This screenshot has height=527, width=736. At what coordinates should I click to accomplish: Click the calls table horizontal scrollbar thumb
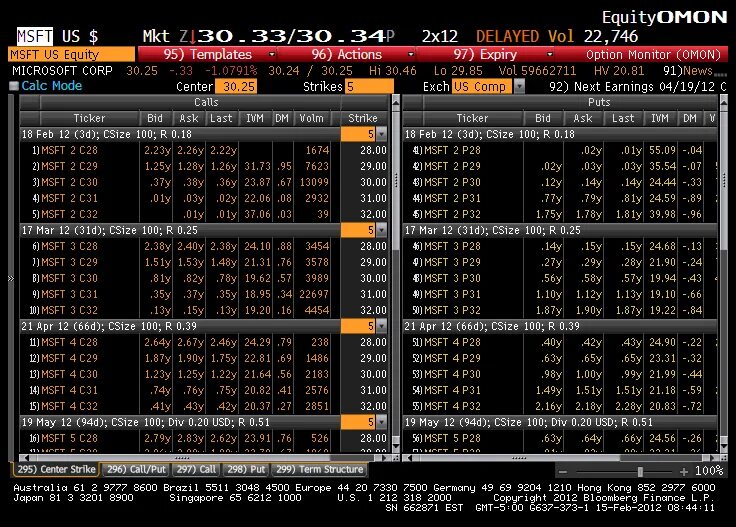tap(182, 458)
